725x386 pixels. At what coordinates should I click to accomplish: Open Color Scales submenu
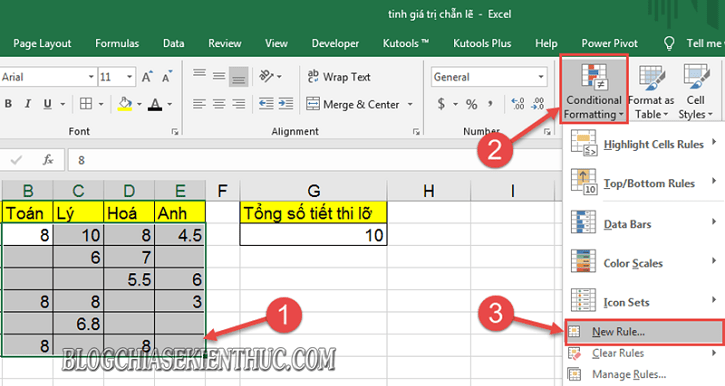click(644, 263)
